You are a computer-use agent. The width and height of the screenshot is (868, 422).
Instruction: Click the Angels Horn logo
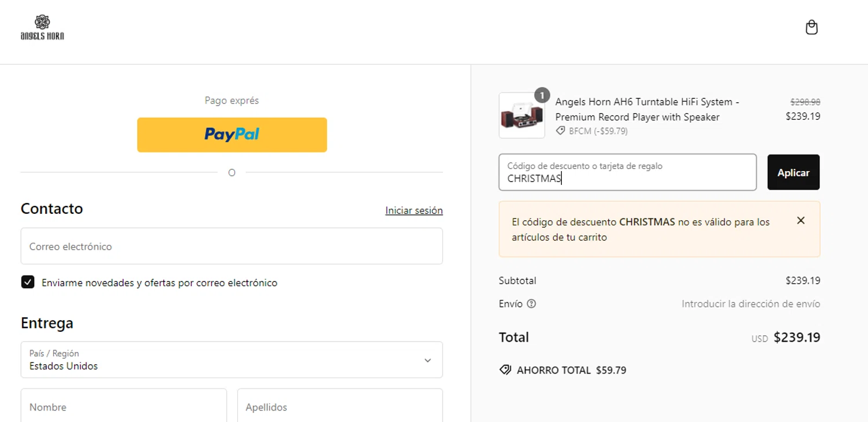tap(42, 28)
